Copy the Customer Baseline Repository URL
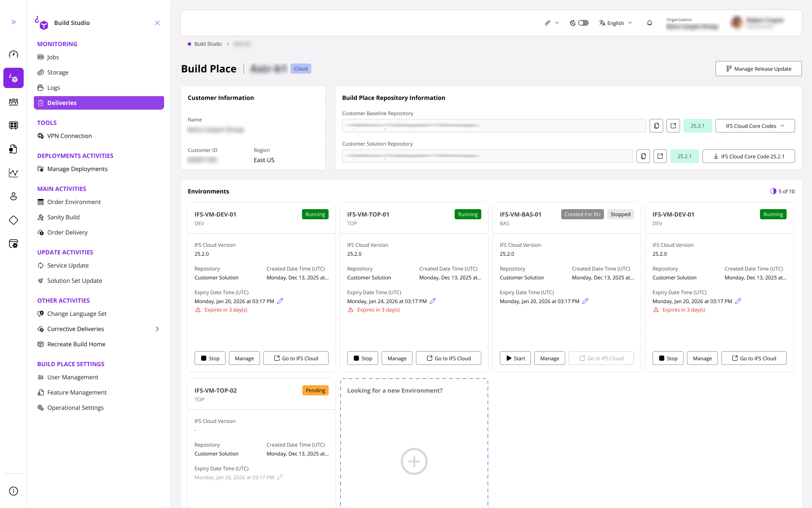Screen dimensions: 812x508 pyautogui.click(x=656, y=126)
